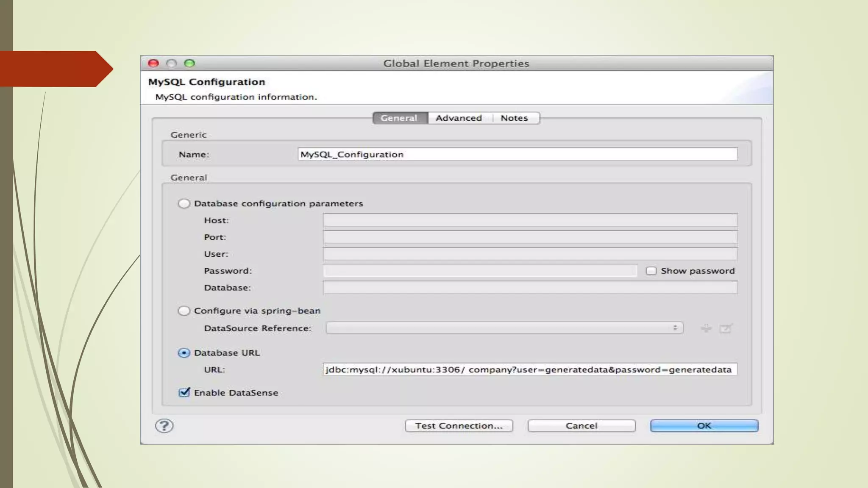Click into the Name text field

517,154
